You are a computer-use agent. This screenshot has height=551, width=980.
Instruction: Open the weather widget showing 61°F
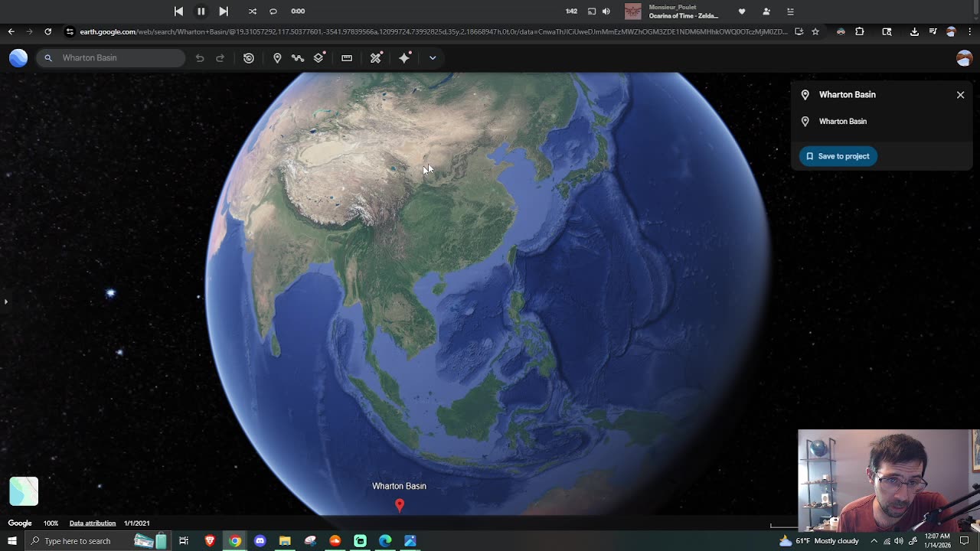pos(818,541)
